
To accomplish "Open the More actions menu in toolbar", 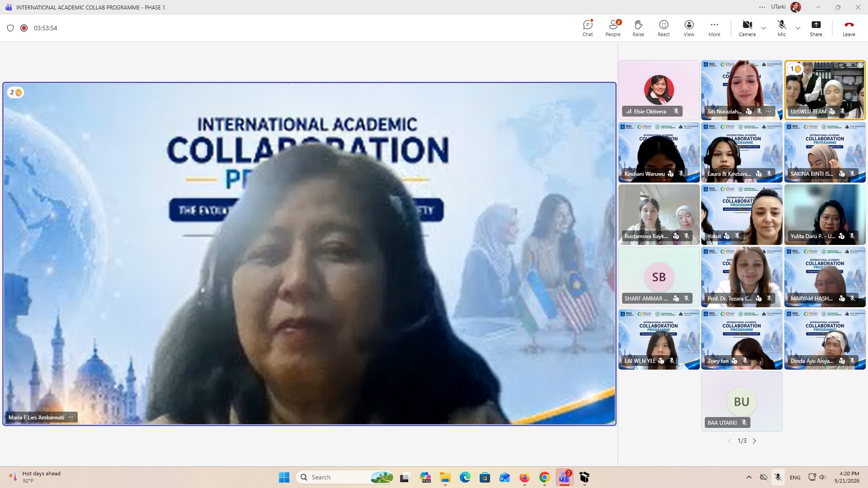I will (714, 28).
